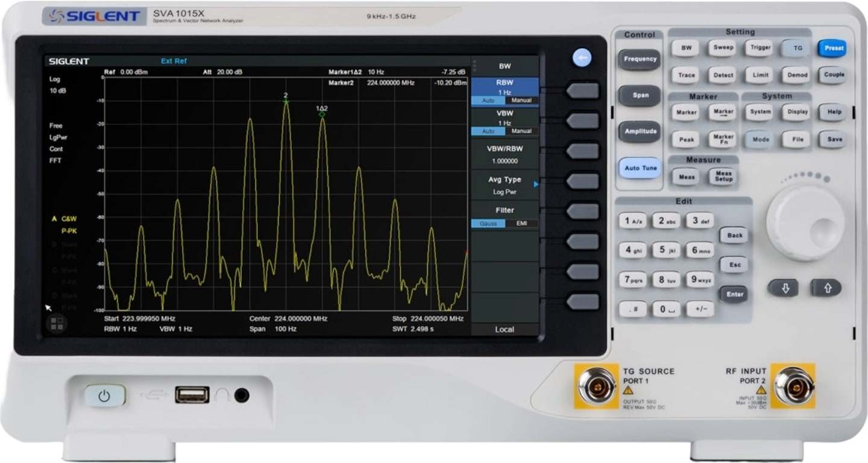Click the up arrow key

point(826,288)
